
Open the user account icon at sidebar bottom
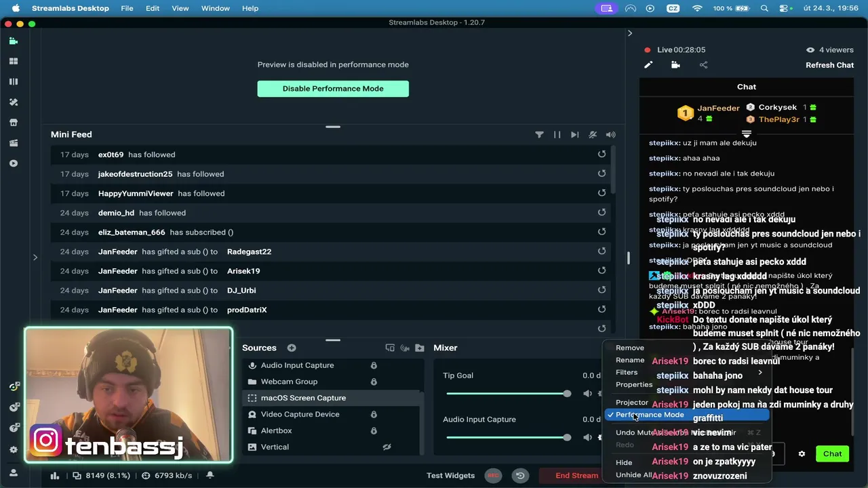(13, 472)
